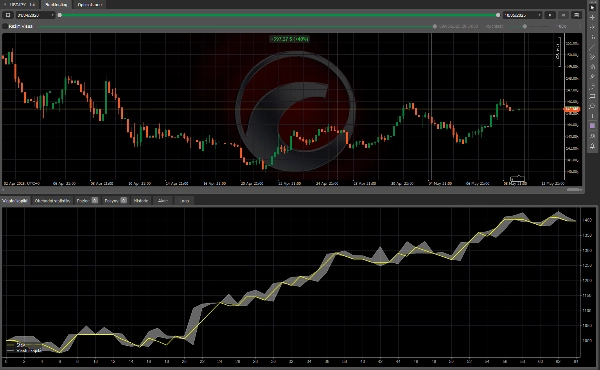
Task: Click the end handle of the date range slider
Action: click(x=498, y=15)
